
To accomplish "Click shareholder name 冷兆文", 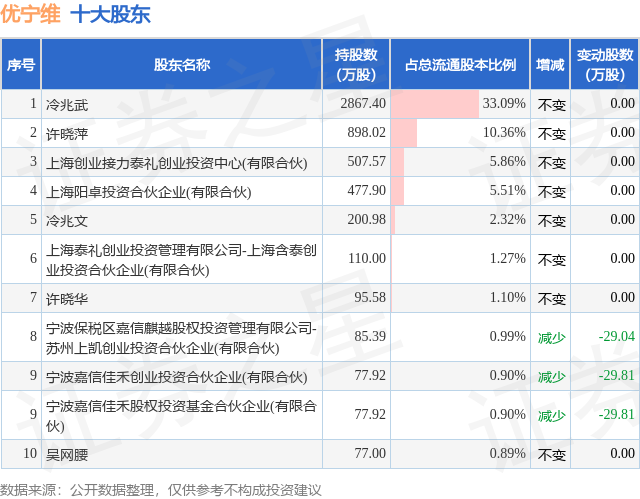I will [67, 221].
